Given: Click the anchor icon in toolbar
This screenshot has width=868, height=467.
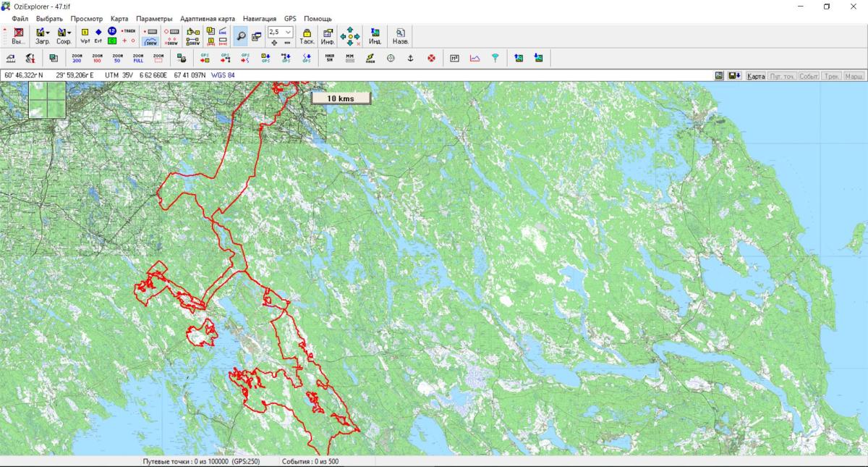Looking at the screenshot, I should tap(411, 58).
